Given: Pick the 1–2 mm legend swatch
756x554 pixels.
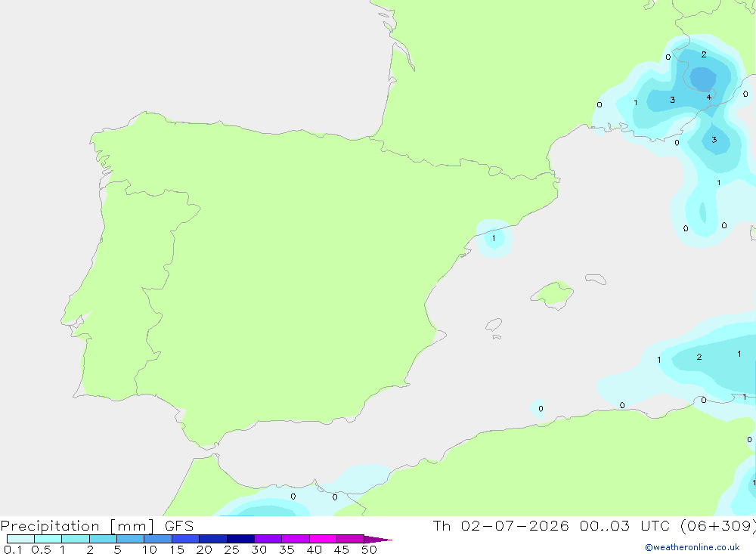Looking at the screenshot, I should pos(75,539).
